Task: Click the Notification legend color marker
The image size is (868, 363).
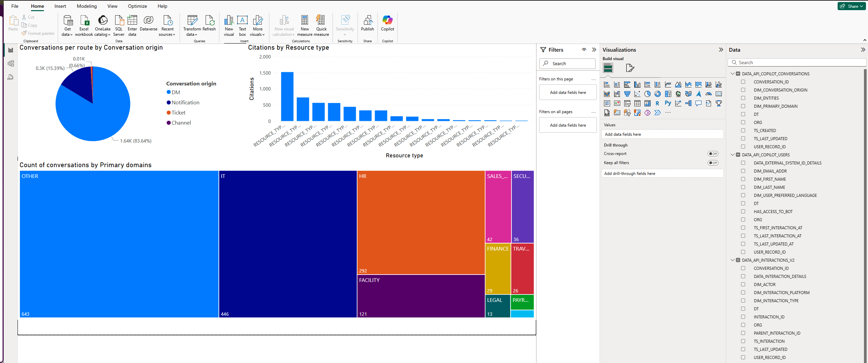Action: coord(168,102)
